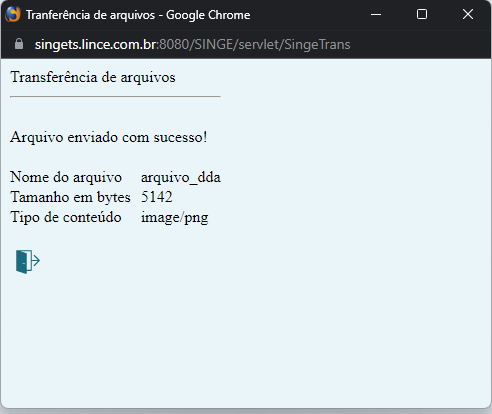Click the singets.lince.com.br domain in address bar
The image size is (492, 414).
pos(95,45)
